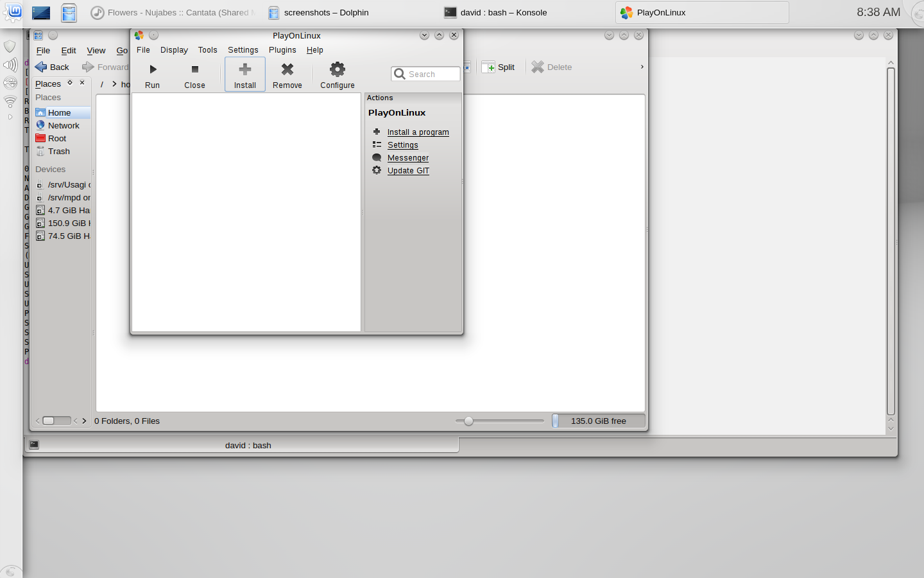The height and width of the screenshot is (578, 924).
Task: Click the gear icon beside Update GIT
Action: click(377, 170)
